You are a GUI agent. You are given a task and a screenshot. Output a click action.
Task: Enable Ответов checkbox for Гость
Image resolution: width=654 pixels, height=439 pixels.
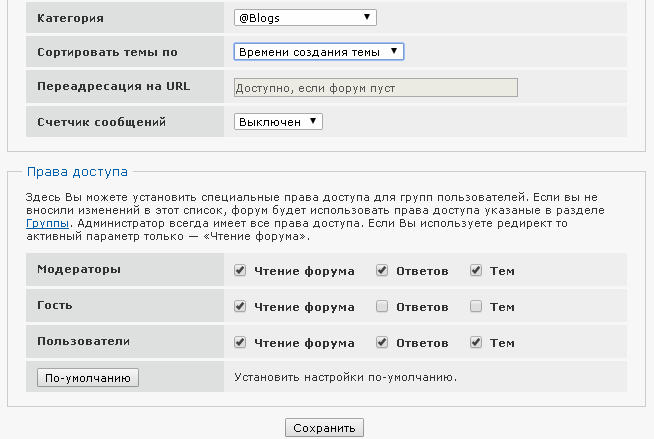(x=382, y=306)
